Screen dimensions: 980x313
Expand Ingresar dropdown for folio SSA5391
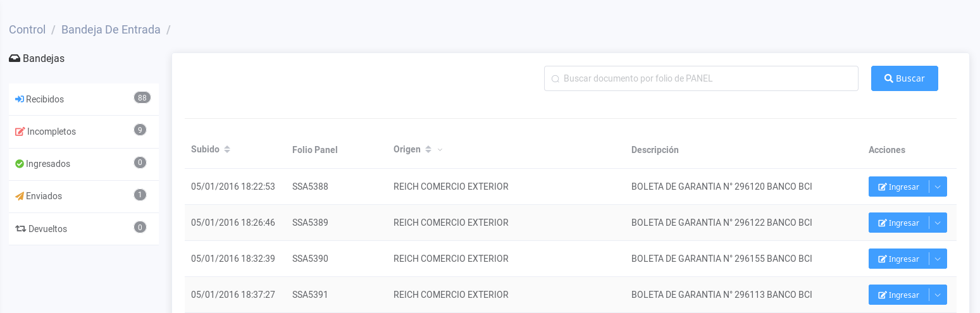click(938, 295)
